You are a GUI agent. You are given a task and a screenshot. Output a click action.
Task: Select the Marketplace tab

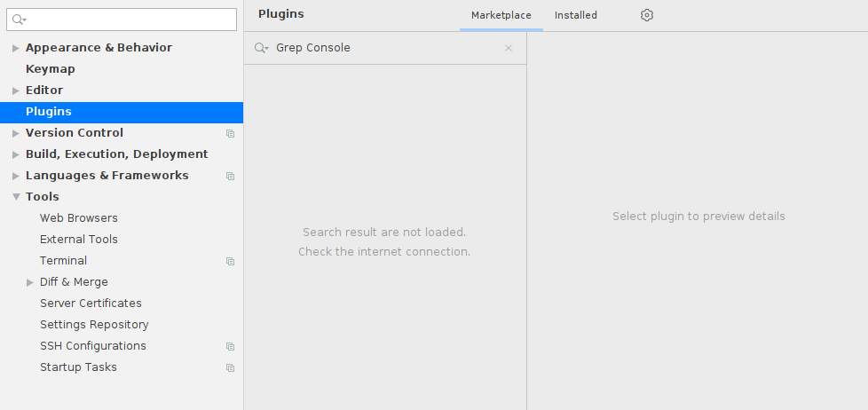[501, 15]
